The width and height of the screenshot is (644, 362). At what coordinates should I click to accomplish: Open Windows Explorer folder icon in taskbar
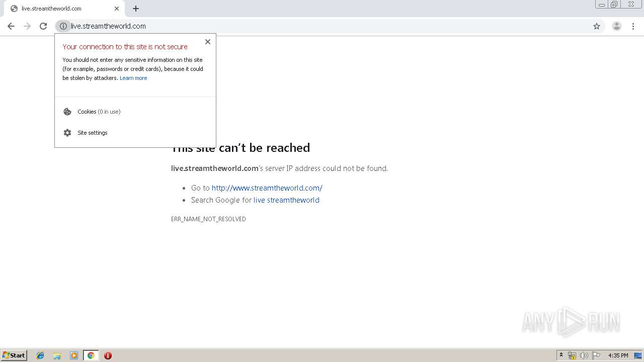[x=57, y=355]
